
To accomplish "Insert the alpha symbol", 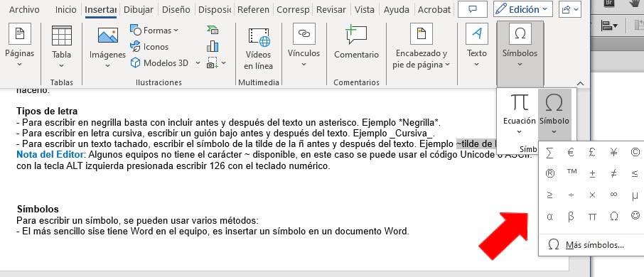I will pos(549,217).
